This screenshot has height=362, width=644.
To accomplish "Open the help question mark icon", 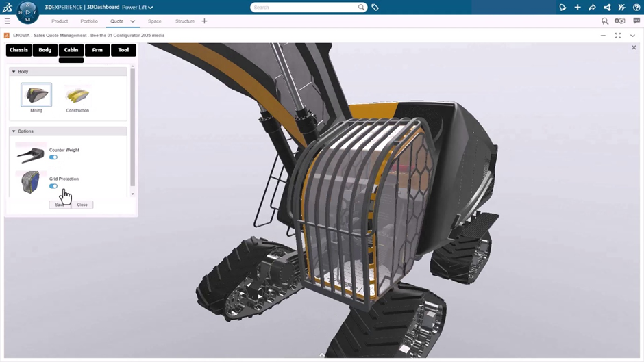I will 636,8.
